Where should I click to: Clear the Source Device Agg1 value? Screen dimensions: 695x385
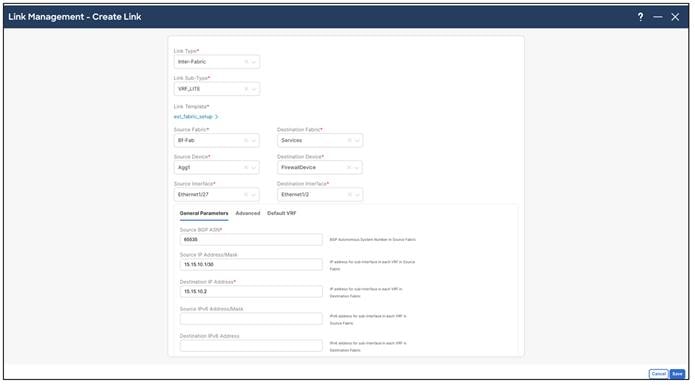(246, 167)
